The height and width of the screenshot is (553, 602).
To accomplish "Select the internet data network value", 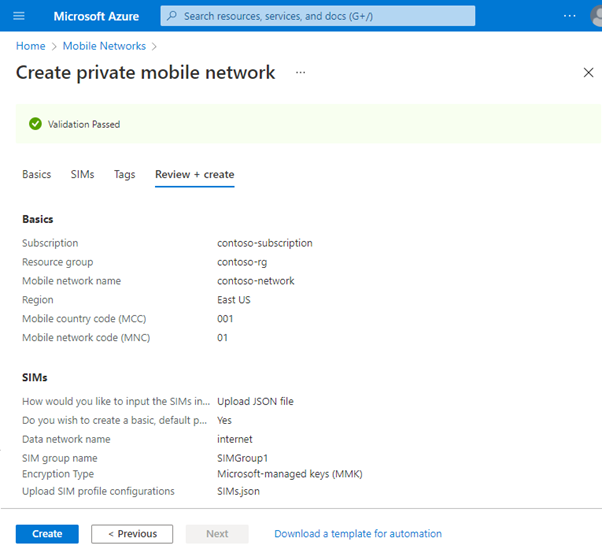I will click(x=235, y=439).
